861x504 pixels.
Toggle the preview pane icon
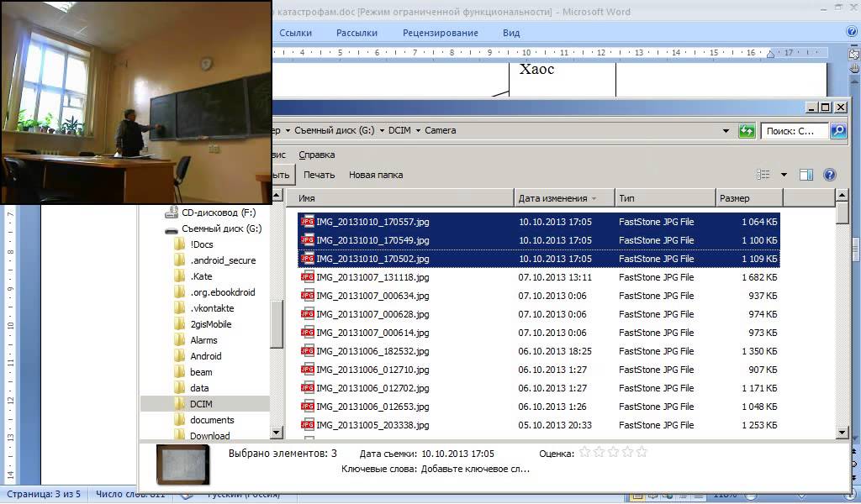tap(806, 175)
